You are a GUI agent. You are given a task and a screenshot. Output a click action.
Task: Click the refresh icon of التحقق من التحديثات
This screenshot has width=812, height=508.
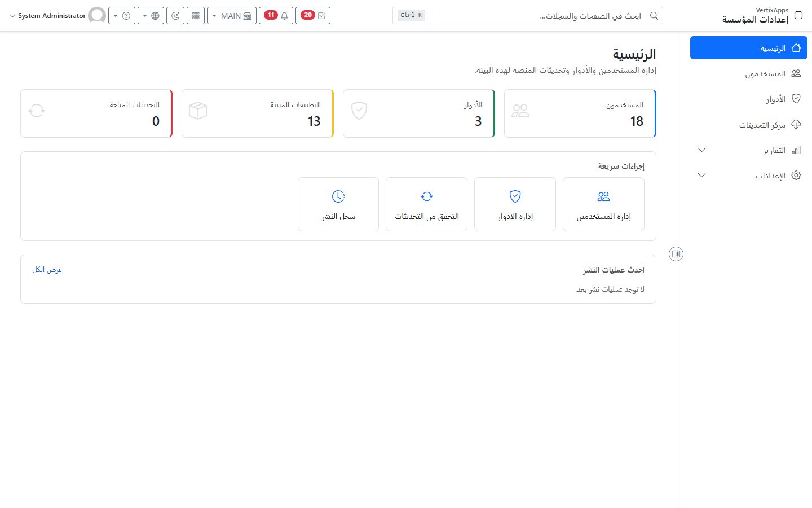tap(427, 196)
